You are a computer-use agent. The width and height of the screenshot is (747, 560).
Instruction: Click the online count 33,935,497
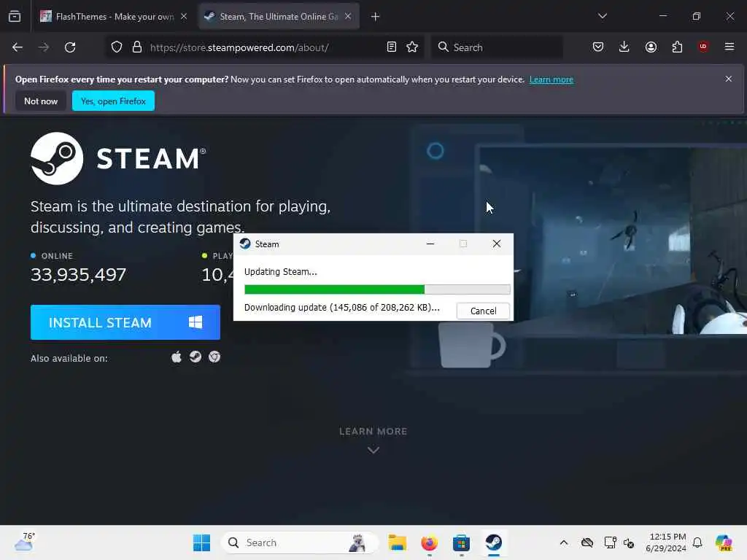coord(78,275)
